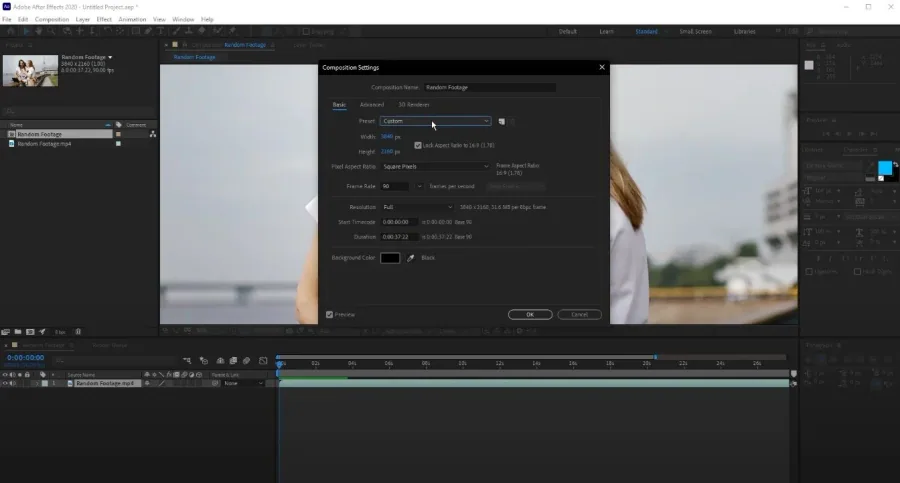
Task: Open the Effect menu
Action: (x=104, y=20)
